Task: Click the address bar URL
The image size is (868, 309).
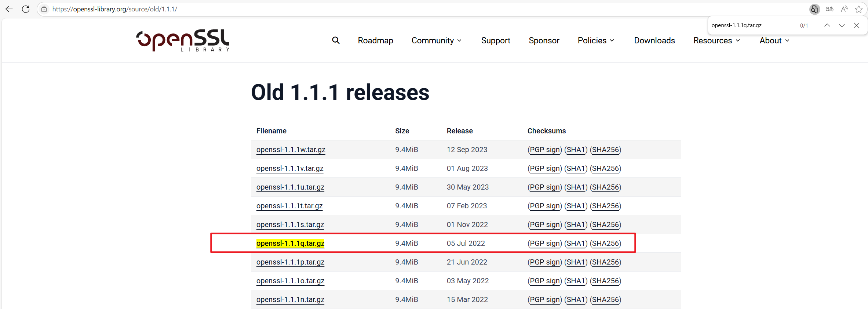Action: click(114, 9)
